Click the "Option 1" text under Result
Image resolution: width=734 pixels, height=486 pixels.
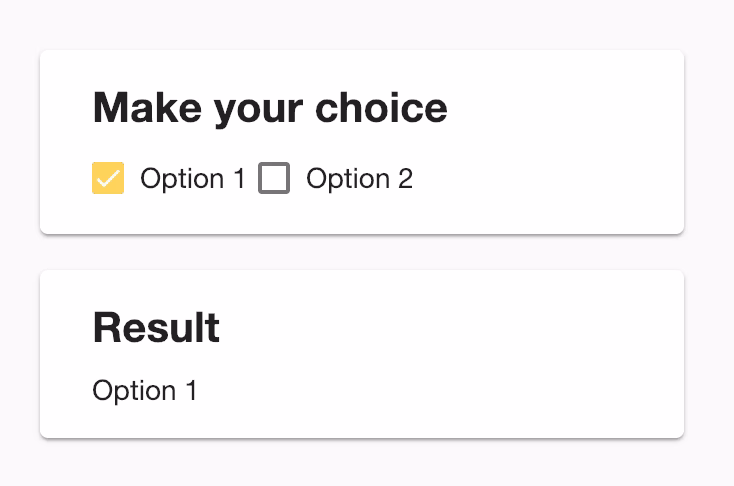[x=145, y=390]
